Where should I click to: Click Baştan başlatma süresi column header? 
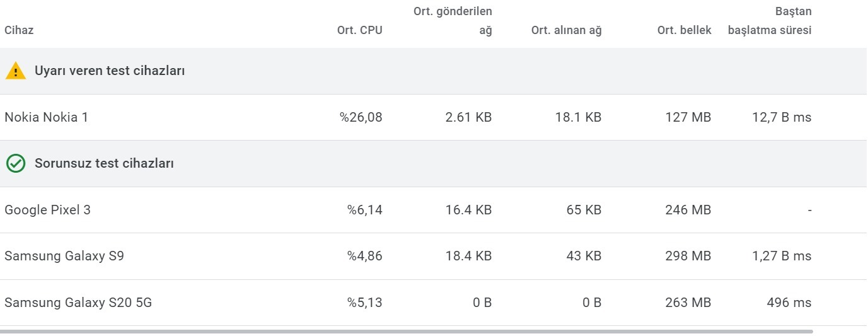coord(770,21)
